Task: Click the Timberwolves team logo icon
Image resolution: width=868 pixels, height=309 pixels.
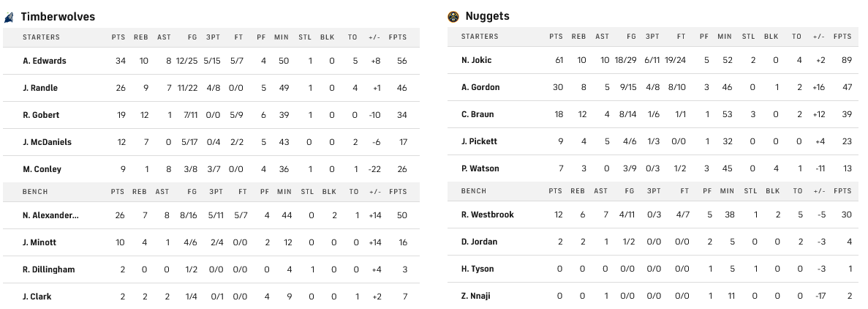Action: 9,17
